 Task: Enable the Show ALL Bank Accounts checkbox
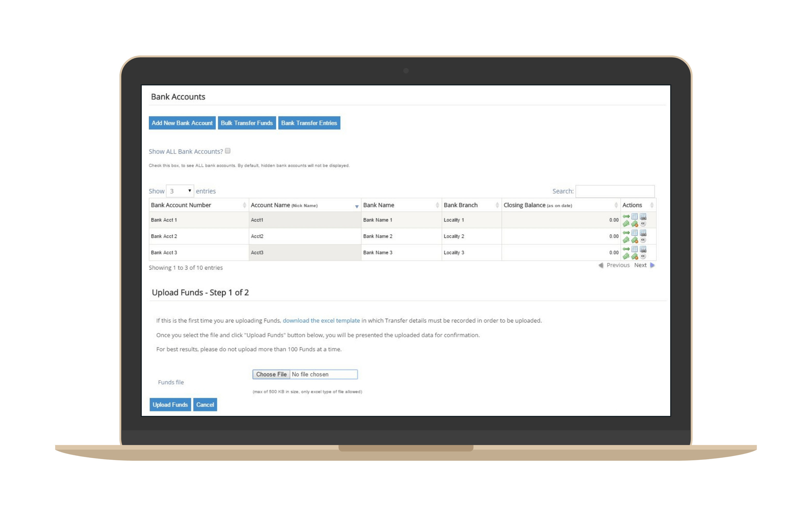point(228,151)
